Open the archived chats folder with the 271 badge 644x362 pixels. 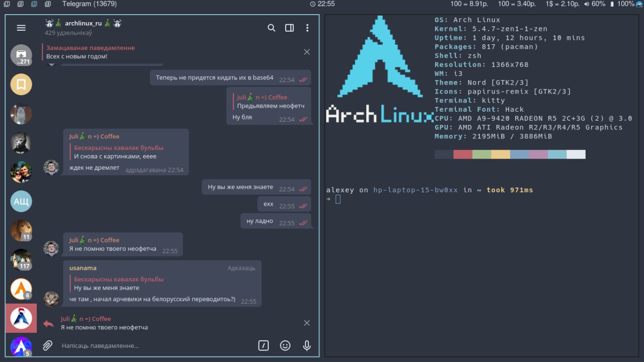click(21, 55)
